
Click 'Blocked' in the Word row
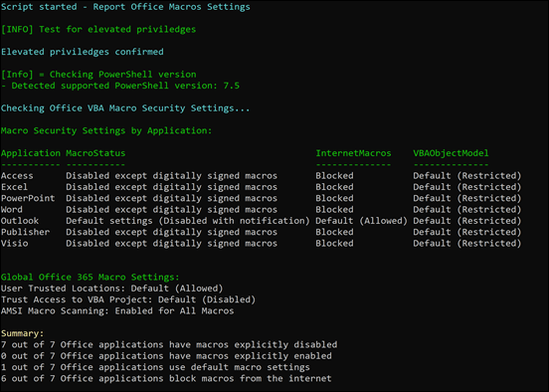coord(334,210)
